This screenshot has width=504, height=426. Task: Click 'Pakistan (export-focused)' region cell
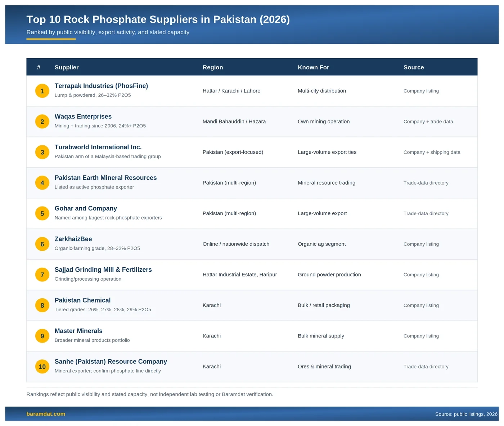pyautogui.click(x=233, y=152)
